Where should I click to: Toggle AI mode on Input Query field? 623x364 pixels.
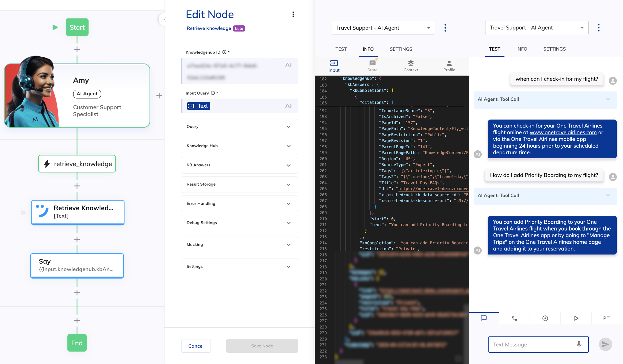tap(288, 106)
